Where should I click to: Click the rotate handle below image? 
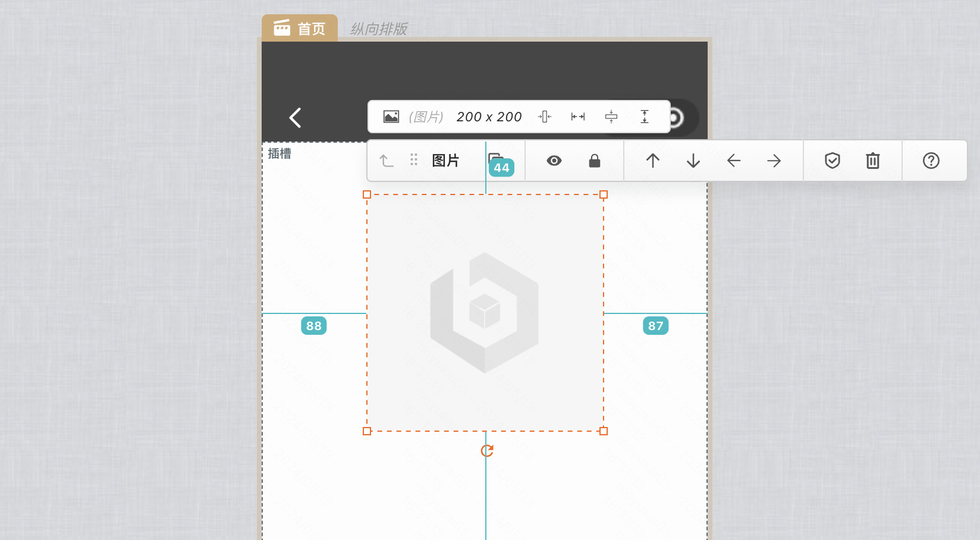(x=487, y=451)
